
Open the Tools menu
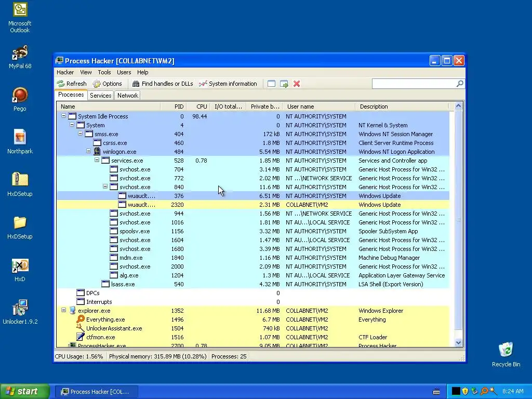pos(104,72)
